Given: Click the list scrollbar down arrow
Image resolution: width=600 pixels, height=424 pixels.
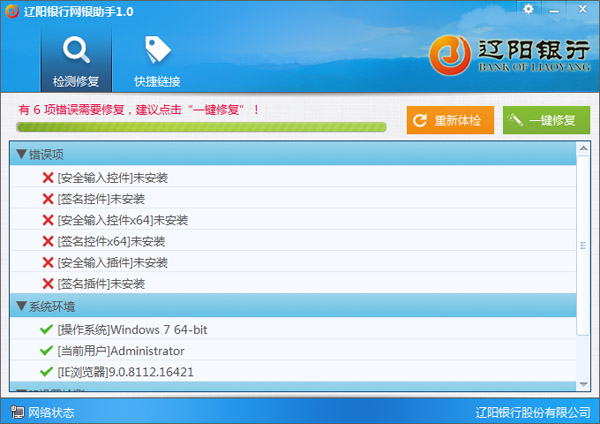Looking at the screenshot, I should point(583,384).
